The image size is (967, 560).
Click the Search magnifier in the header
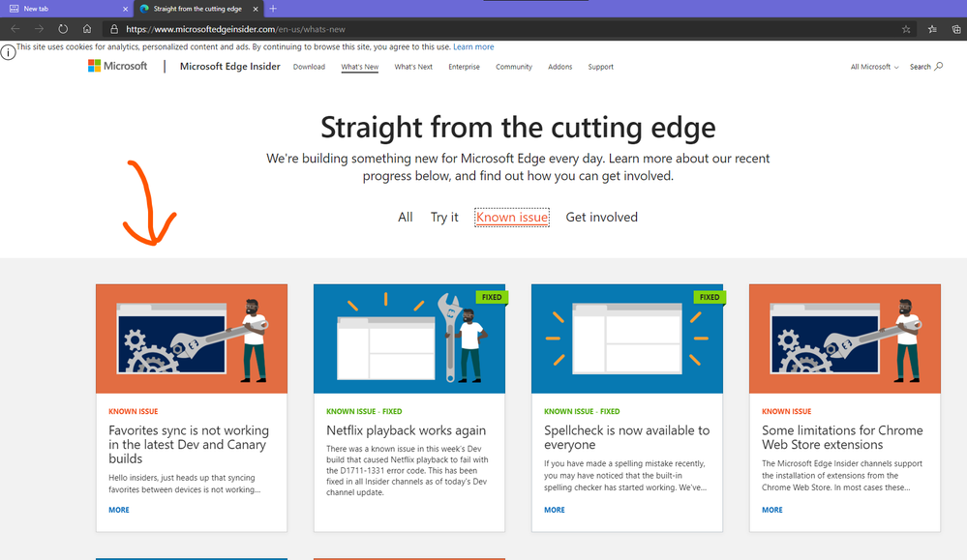[939, 66]
